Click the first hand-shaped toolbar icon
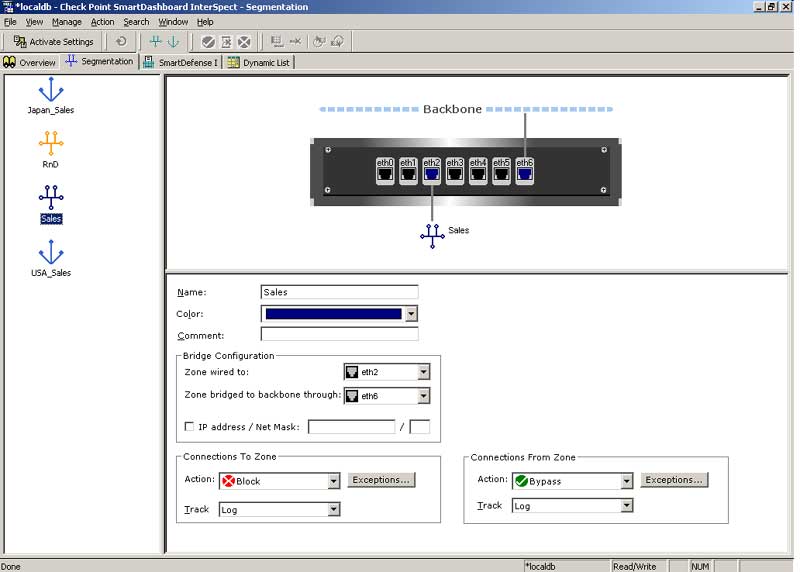The image size is (800, 572). pyautogui.click(x=319, y=41)
